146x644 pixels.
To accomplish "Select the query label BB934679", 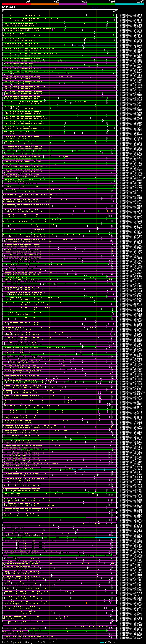I will pos(8,8).
